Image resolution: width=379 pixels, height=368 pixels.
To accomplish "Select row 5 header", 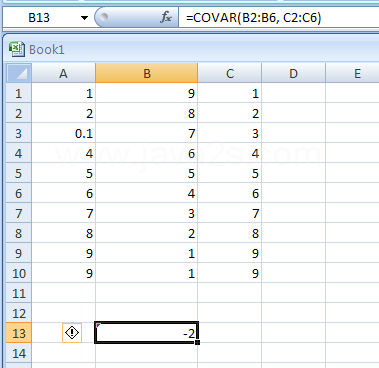I will (x=19, y=173).
